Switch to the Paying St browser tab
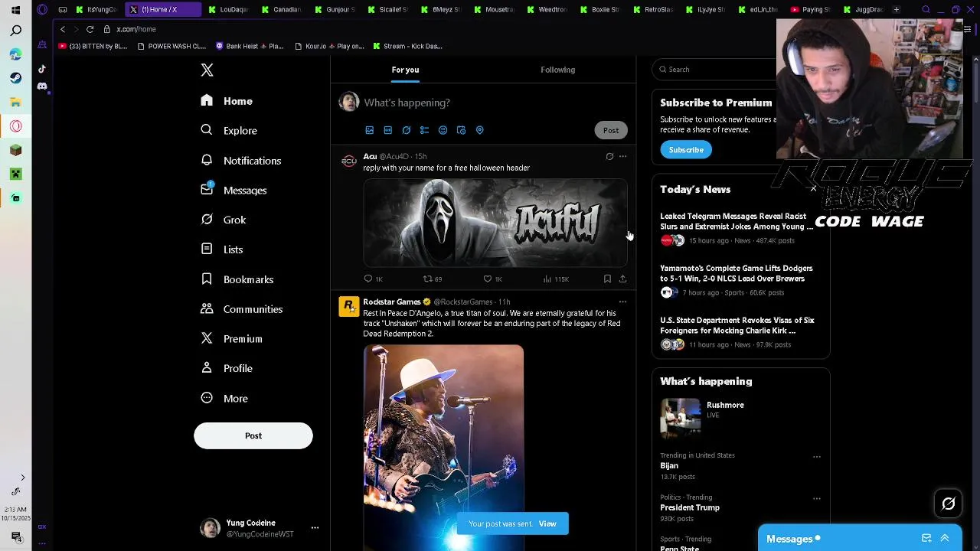 [x=812, y=10]
